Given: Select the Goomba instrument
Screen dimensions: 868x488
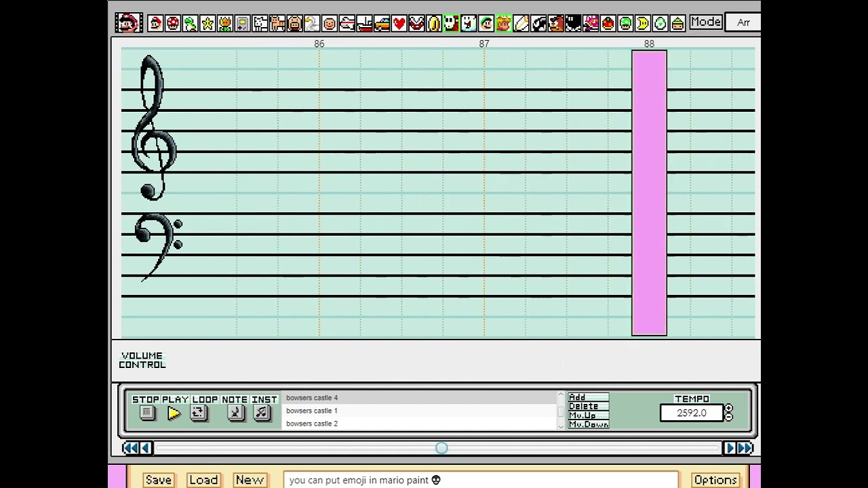Looking at the screenshot, I should coord(555,24).
